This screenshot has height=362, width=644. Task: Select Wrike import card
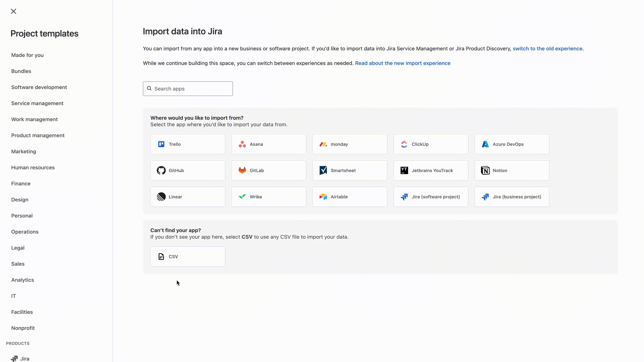(269, 197)
